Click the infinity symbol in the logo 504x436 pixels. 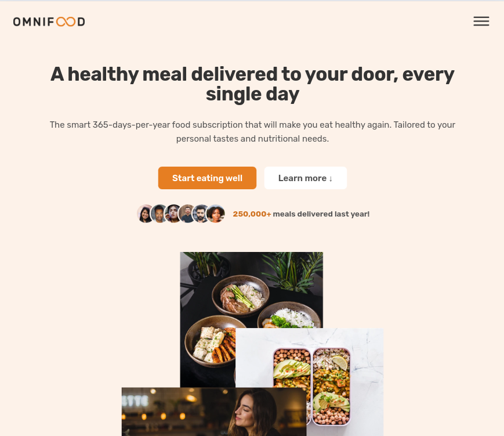point(66,21)
